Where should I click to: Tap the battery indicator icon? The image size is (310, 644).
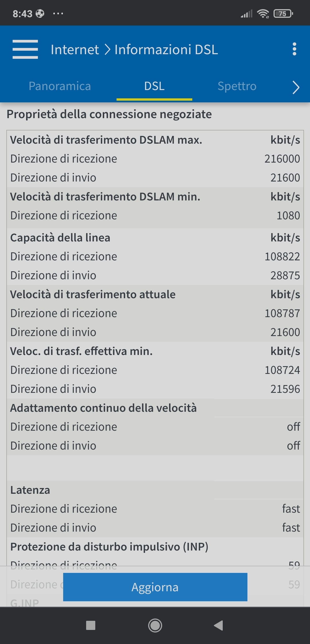click(x=283, y=13)
